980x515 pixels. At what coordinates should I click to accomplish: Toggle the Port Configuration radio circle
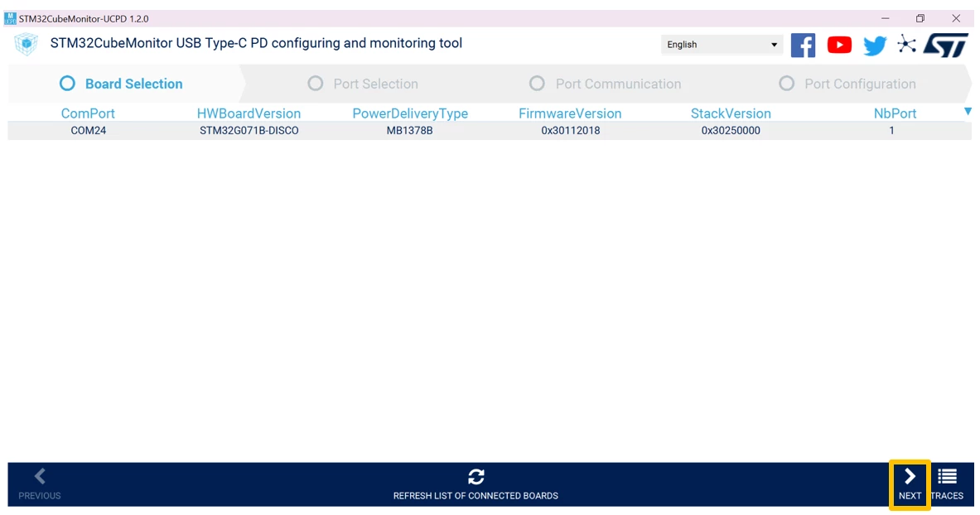(786, 83)
